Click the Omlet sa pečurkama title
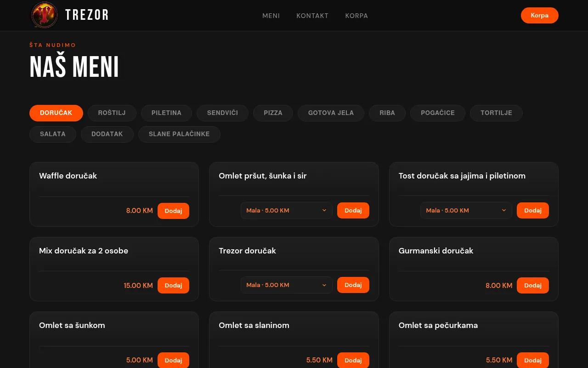The width and height of the screenshot is (588, 368). (x=438, y=325)
